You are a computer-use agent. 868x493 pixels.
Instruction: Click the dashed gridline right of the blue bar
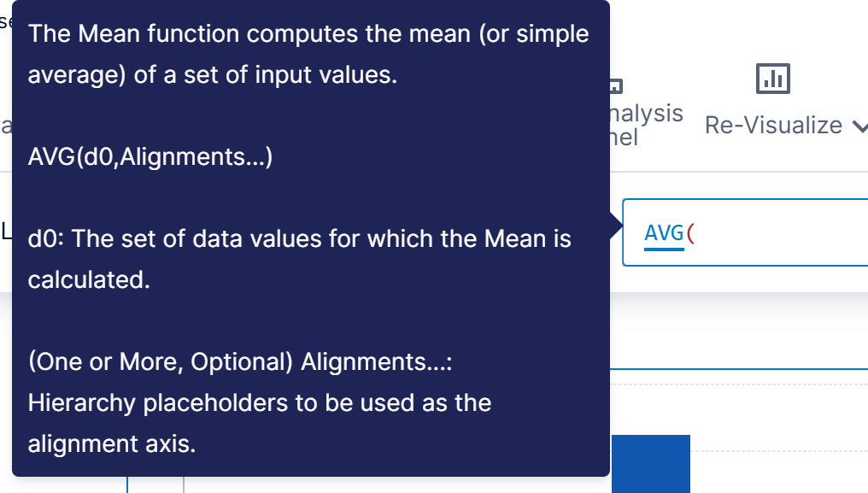click(777, 450)
